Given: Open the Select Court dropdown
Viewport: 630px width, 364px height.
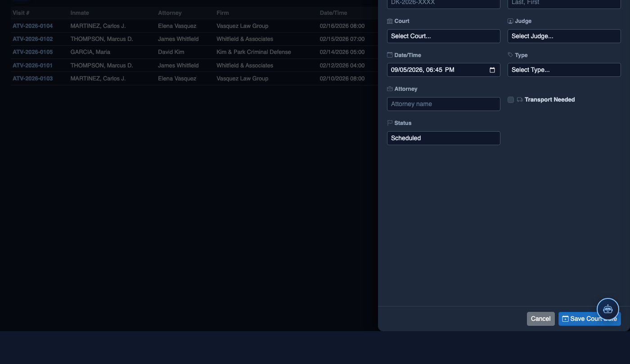Looking at the screenshot, I should (444, 36).
